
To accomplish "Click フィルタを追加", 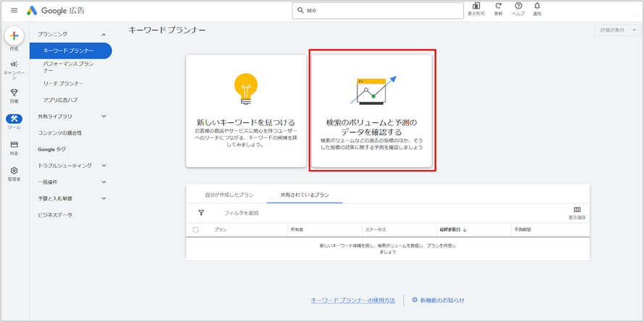I will point(242,213).
